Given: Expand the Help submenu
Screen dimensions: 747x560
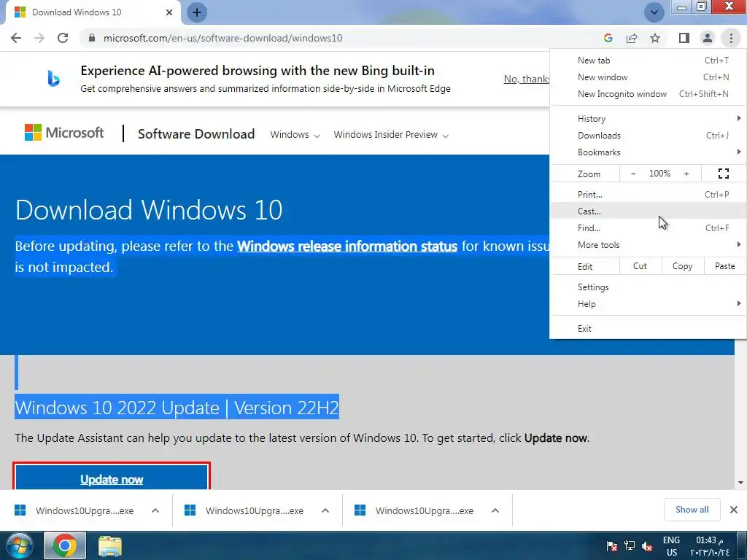Looking at the screenshot, I should [649, 304].
